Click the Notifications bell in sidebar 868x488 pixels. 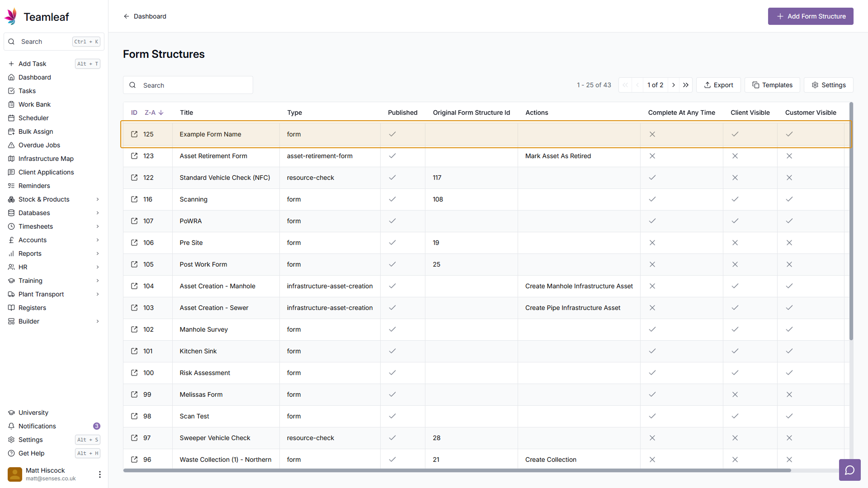pyautogui.click(x=12, y=426)
